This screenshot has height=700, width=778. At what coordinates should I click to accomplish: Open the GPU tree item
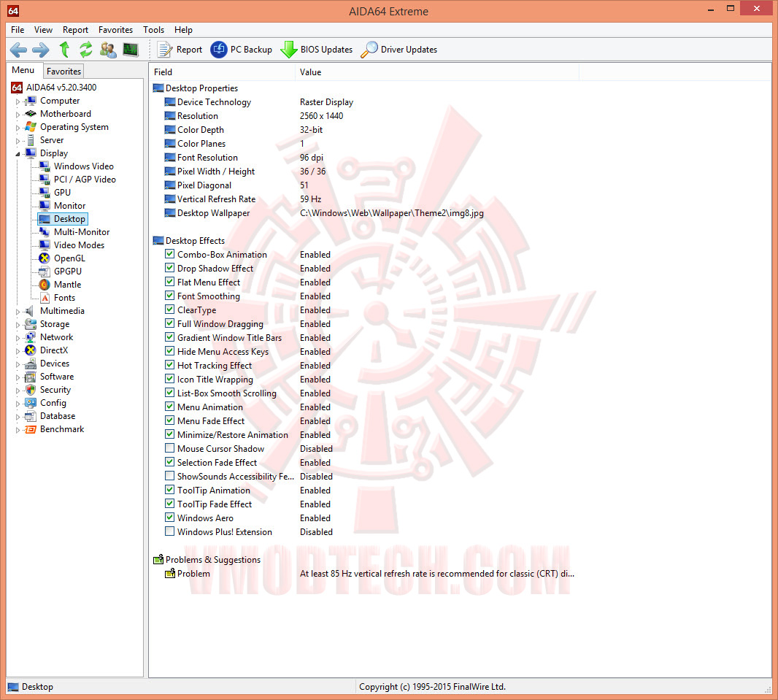pos(62,193)
